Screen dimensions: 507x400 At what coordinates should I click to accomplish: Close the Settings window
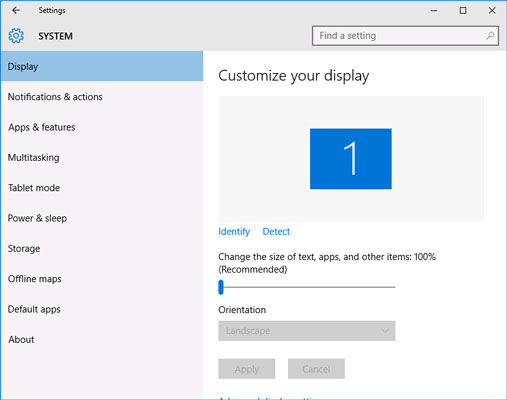492,10
